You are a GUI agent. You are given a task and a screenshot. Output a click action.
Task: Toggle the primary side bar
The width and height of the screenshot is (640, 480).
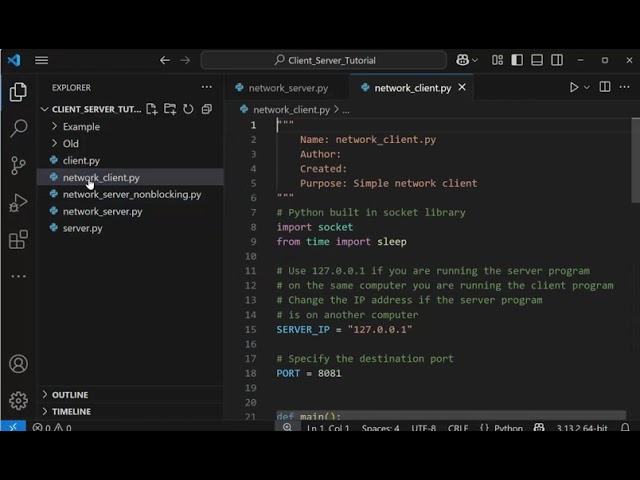[x=517, y=60]
